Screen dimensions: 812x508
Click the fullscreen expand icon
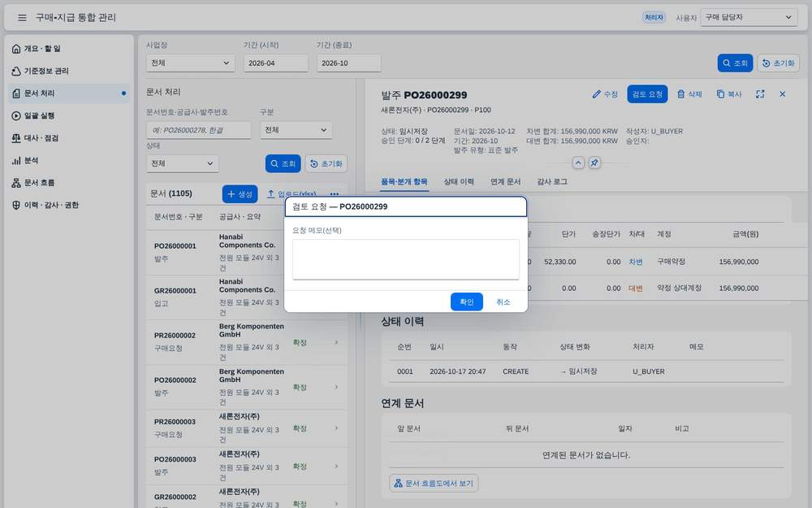click(x=760, y=93)
